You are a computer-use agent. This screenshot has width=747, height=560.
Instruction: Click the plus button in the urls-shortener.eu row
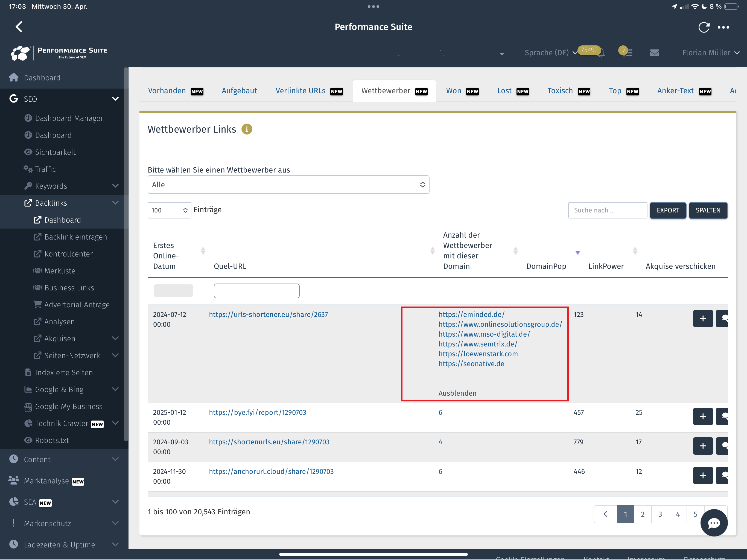pos(703,319)
